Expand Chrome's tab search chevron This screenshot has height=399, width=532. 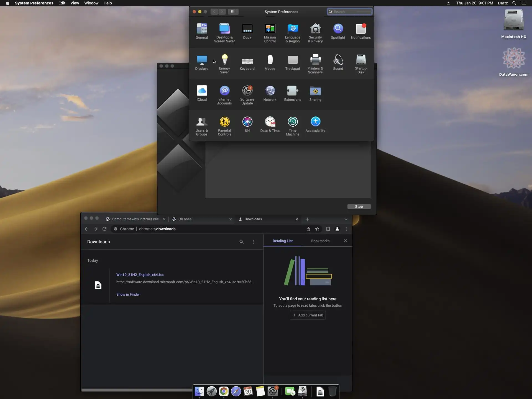click(346, 219)
